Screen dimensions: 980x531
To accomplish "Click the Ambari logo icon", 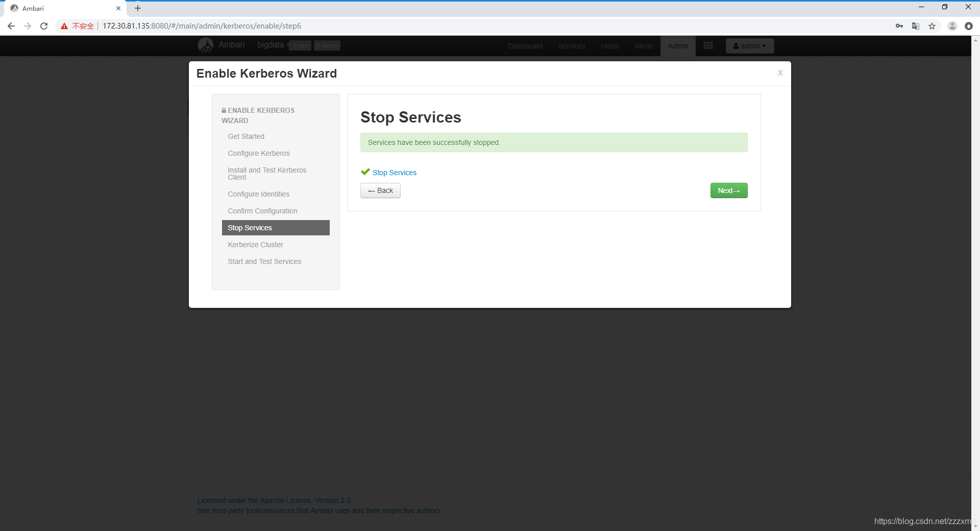I will point(206,45).
